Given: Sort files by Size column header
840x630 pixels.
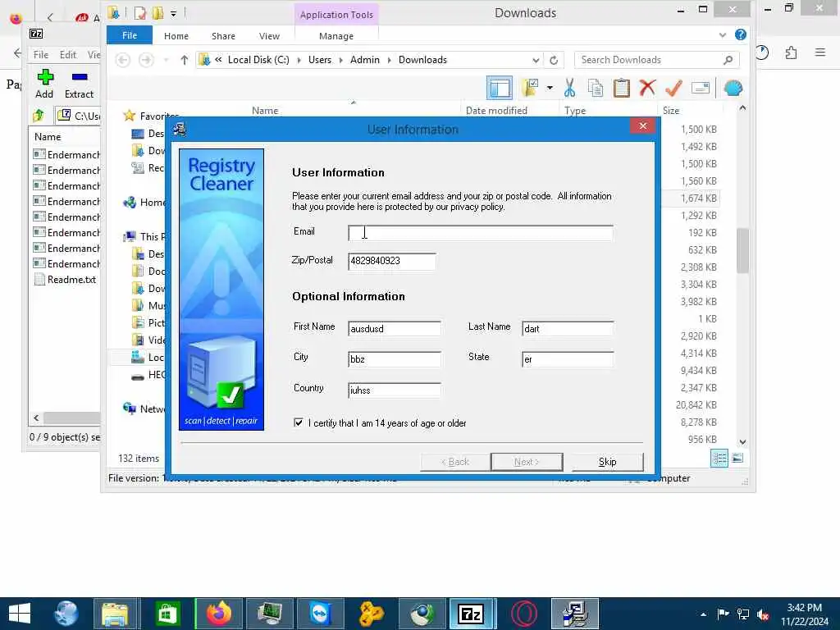Looking at the screenshot, I should (671, 111).
